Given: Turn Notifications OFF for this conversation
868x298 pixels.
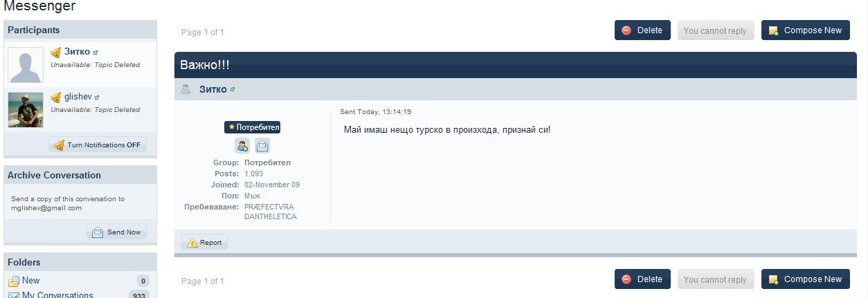Looking at the screenshot, I should tap(98, 145).
